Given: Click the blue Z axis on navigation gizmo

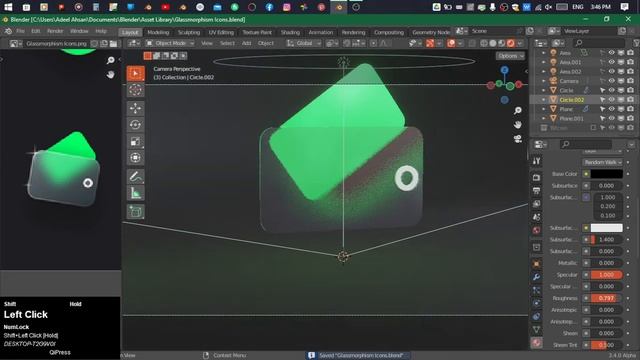Looking at the screenshot, I should pyautogui.click(x=504, y=70).
